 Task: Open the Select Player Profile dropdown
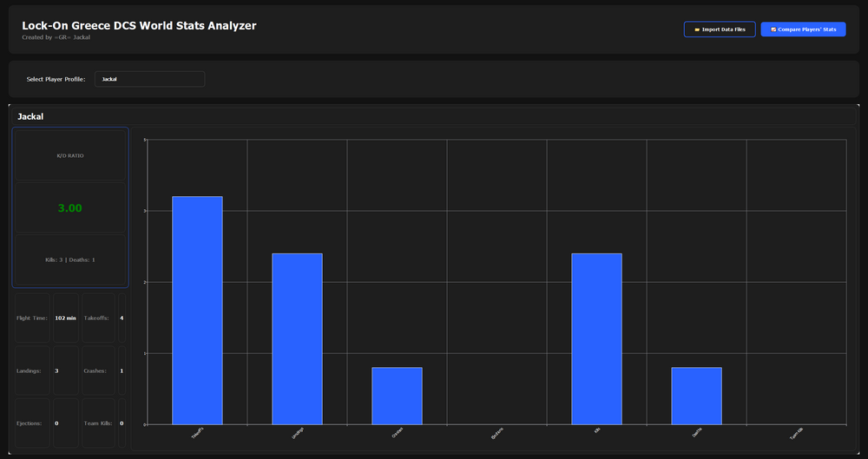click(x=149, y=79)
